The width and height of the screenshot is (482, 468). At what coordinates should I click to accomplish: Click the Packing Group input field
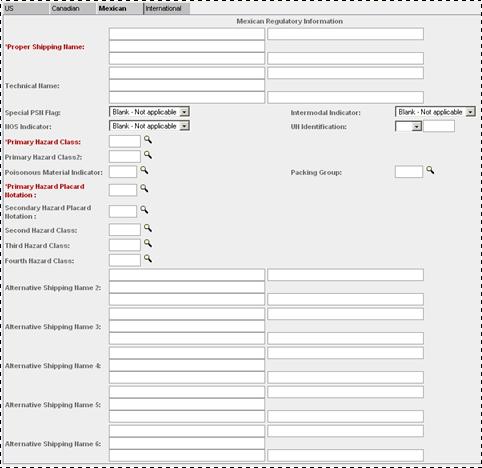[x=409, y=172]
